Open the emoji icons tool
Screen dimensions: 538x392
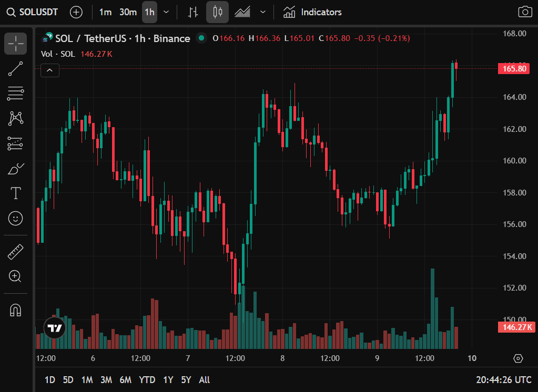pyautogui.click(x=16, y=218)
